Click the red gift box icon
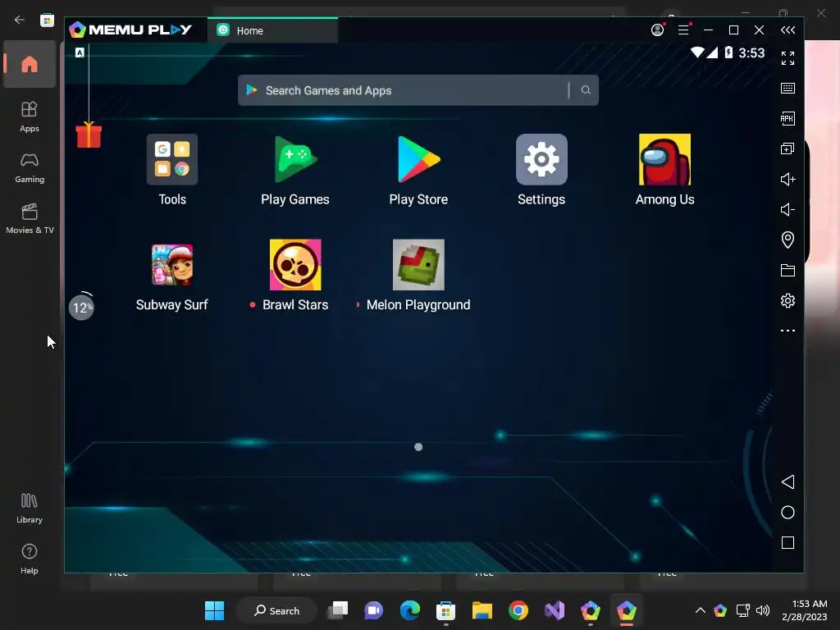 (x=89, y=135)
